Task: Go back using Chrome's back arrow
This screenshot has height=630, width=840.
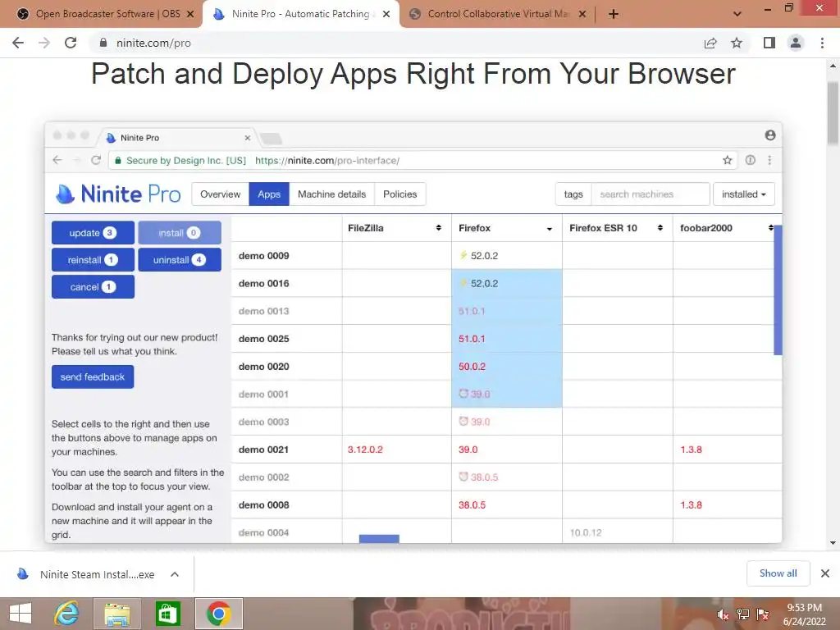Action: (18, 43)
